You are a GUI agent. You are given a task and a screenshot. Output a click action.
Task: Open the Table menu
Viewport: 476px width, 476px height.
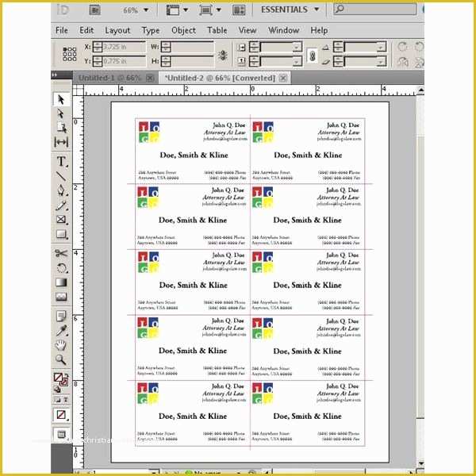217,30
